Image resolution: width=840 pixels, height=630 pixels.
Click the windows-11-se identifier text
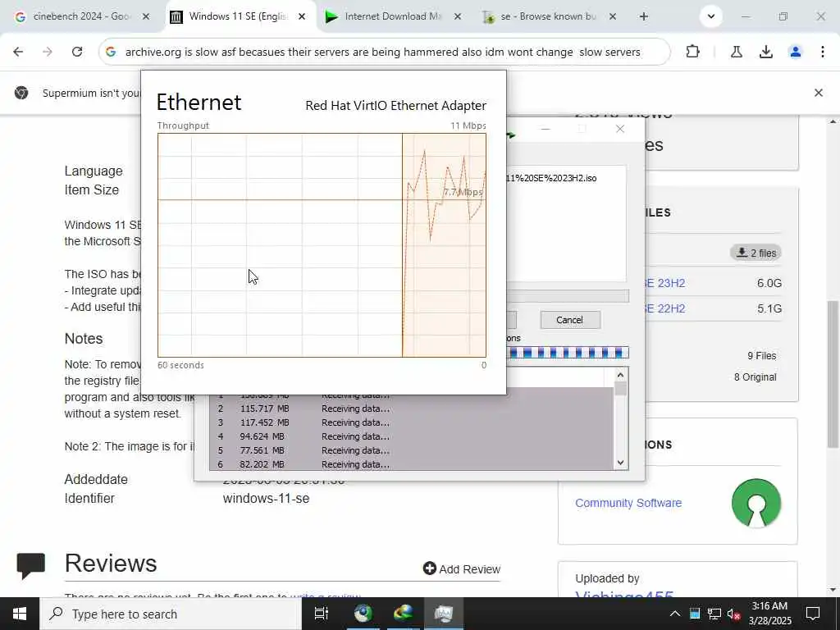pyautogui.click(x=267, y=498)
